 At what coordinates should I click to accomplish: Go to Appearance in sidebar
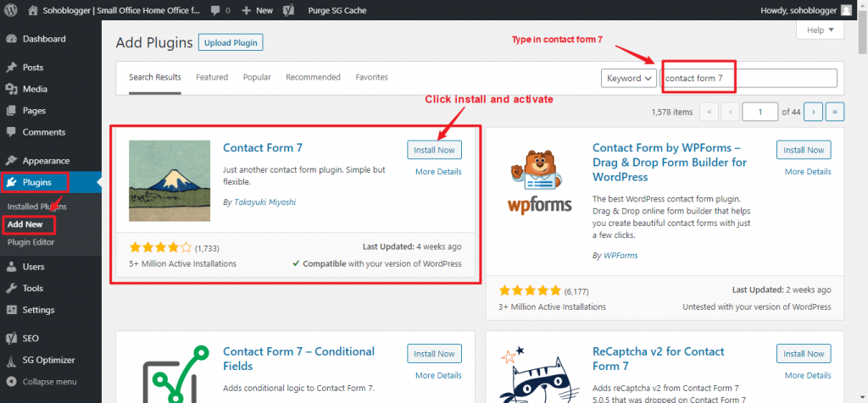point(46,161)
